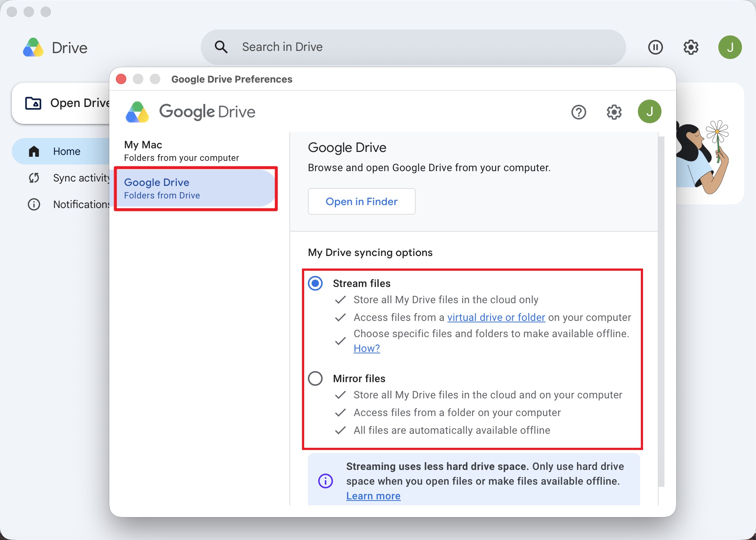Click the Open in Finder button
This screenshot has width=756, height=540.
[361, 201]
